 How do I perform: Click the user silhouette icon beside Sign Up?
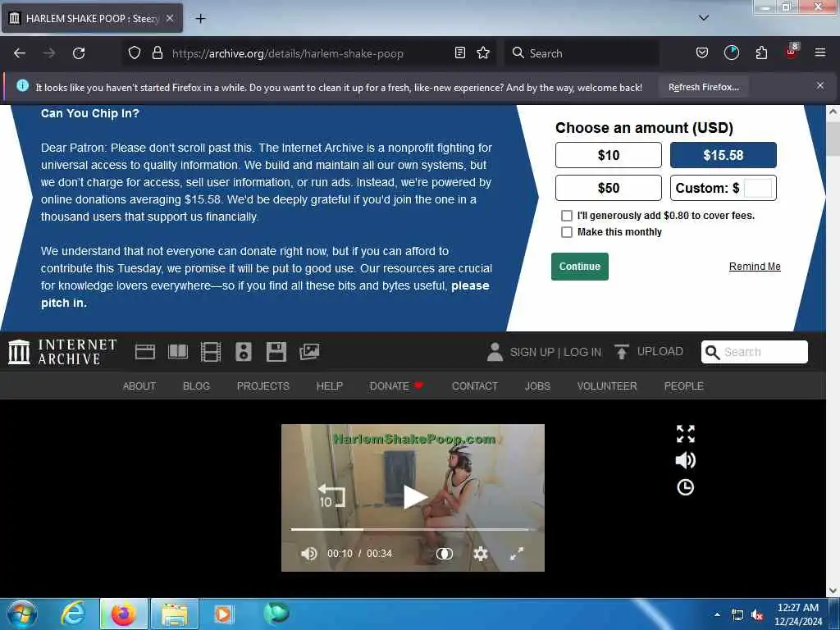point(495,352)
